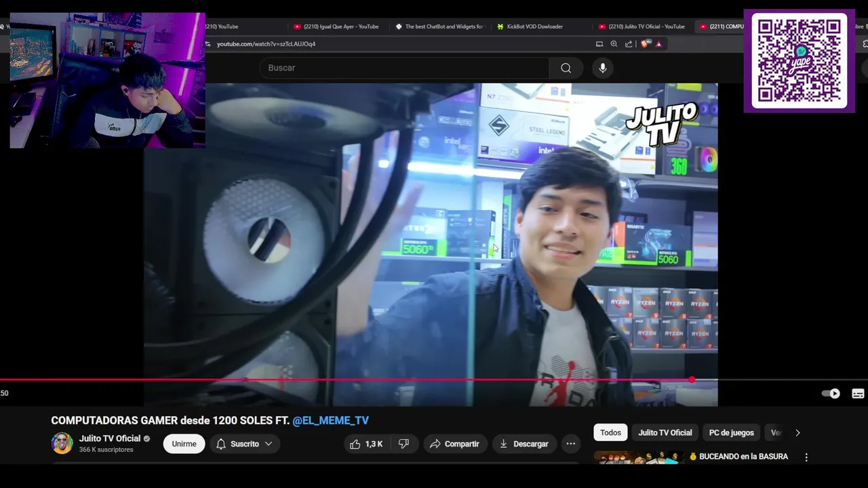Open the Compartir share dialog

[454, 444]
